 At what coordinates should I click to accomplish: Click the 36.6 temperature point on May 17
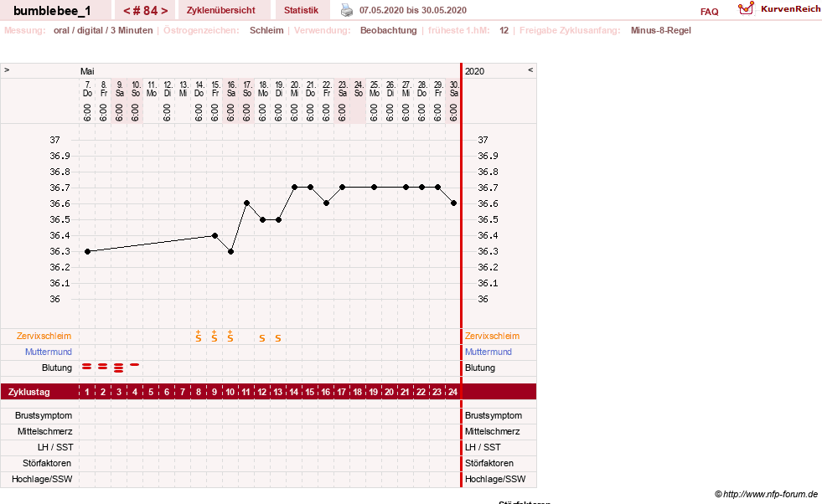tap(247, 203)
